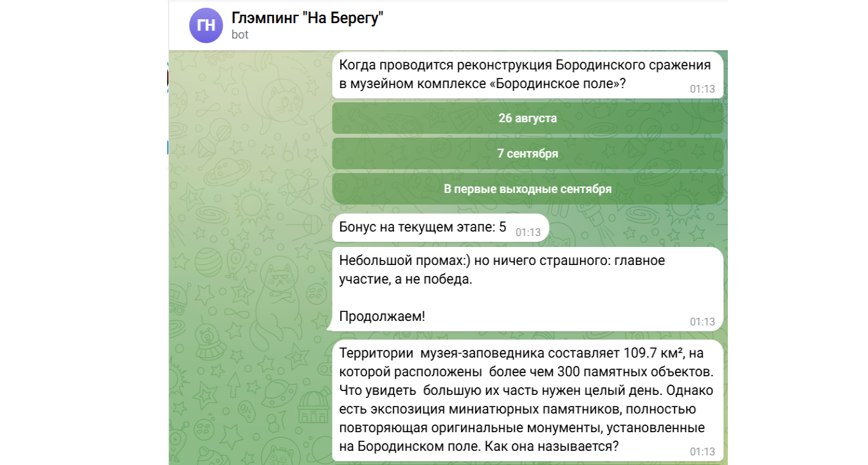Choose the "26 августа" answer button
This screenshot has height=465, width=868.
tap(527, 118)
